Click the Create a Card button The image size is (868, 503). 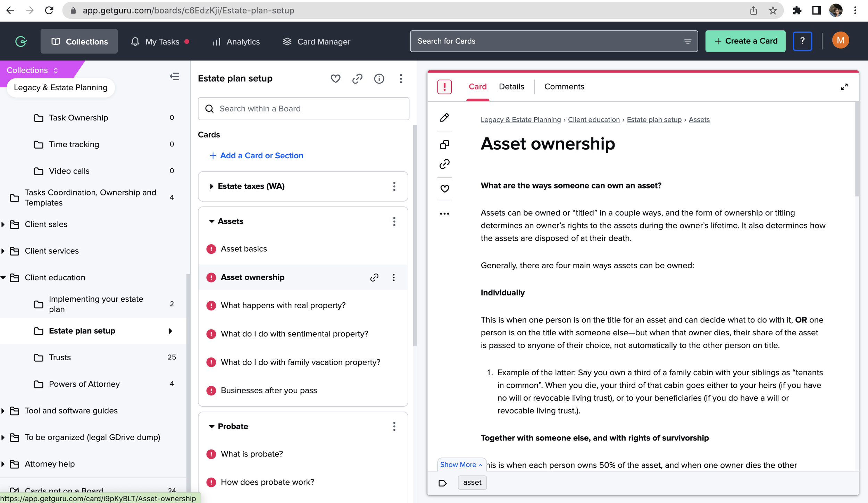745,41
